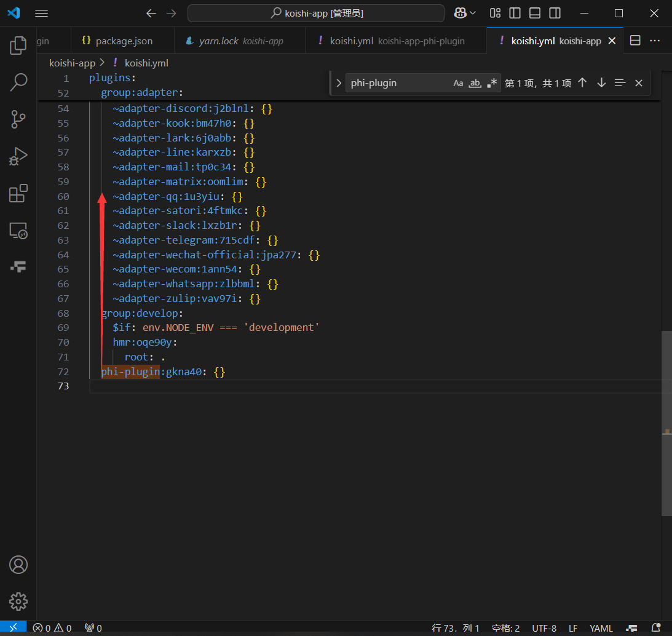Screen dimensions: 672x636
Task: Open the Source Control view
Action: [x=18, y=119]
